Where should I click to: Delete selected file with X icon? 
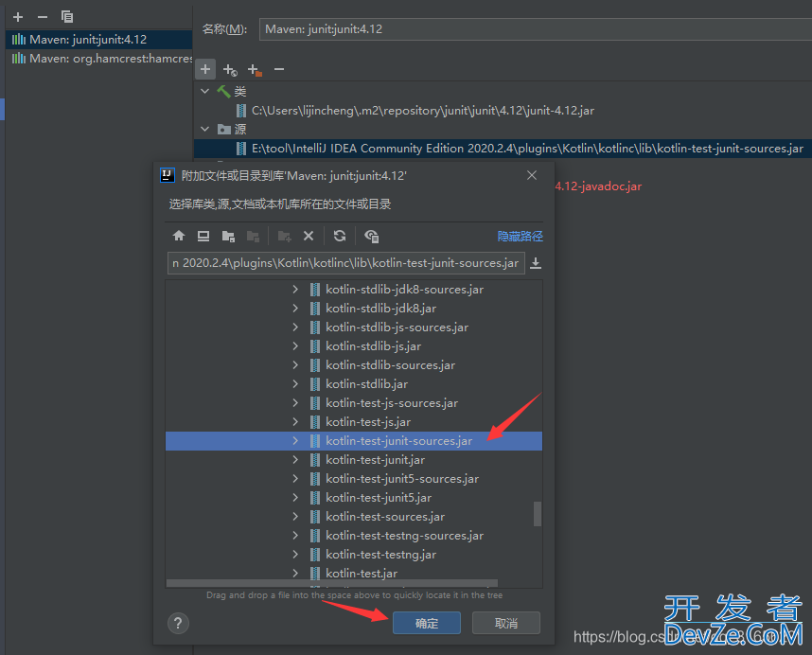click(309, 236)
